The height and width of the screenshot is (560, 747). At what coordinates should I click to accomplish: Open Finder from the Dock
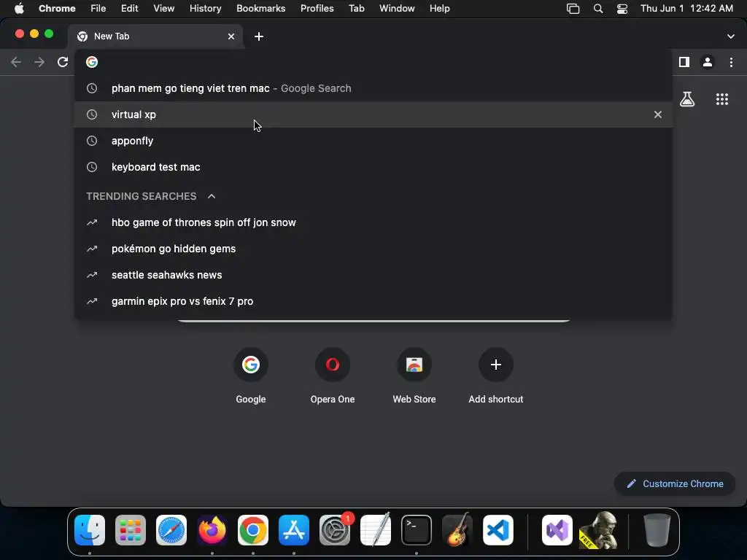[x=90, y=530]
